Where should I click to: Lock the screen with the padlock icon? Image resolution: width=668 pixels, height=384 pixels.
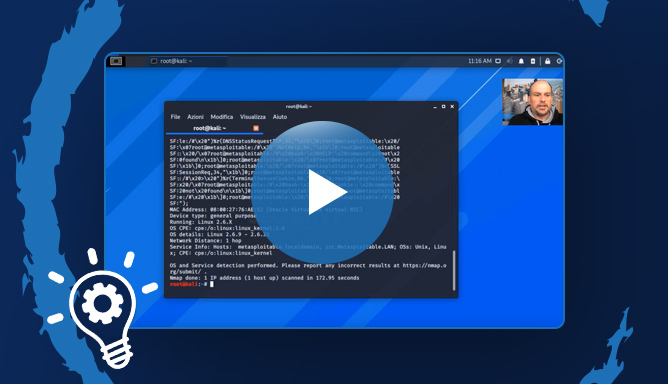tap(547, 61)
